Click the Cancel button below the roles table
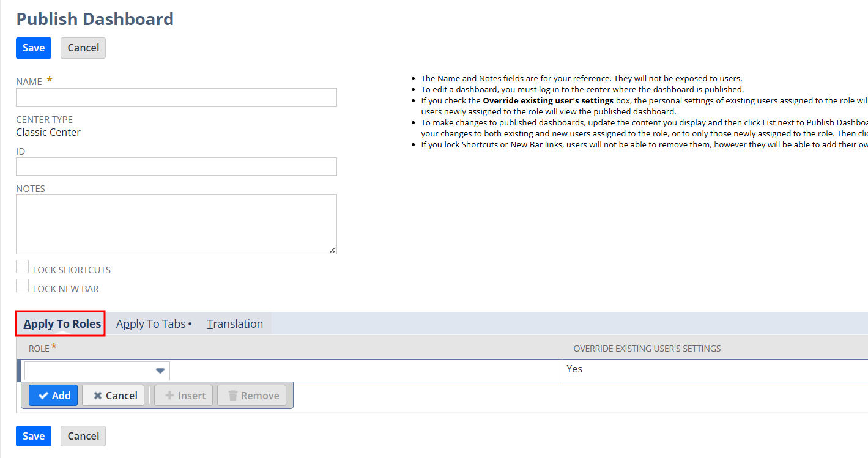 pyautogui.click(x=83, y=436)
